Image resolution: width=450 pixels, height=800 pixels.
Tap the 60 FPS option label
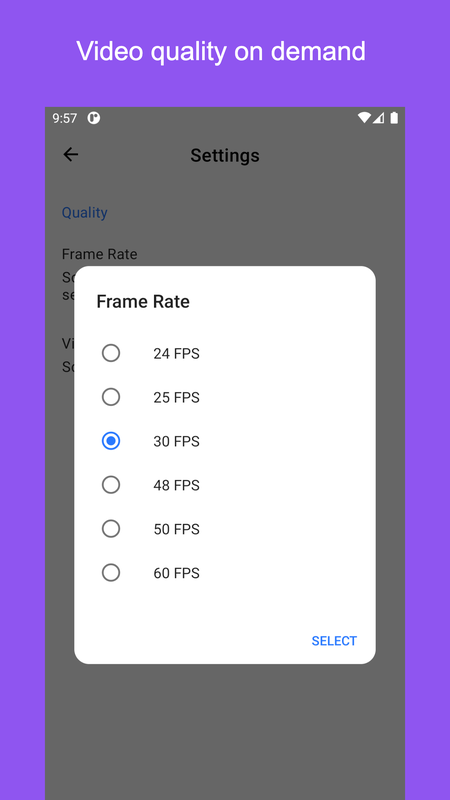(x=177, y=573)
